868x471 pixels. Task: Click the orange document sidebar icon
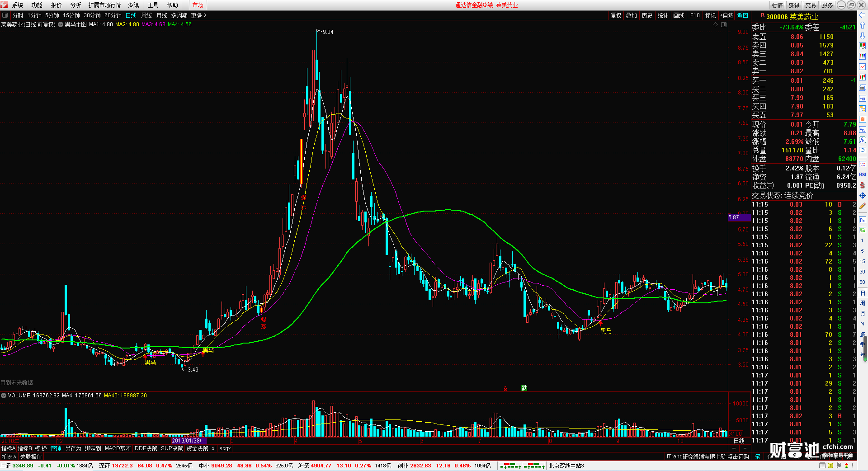[x=863, y=119]
